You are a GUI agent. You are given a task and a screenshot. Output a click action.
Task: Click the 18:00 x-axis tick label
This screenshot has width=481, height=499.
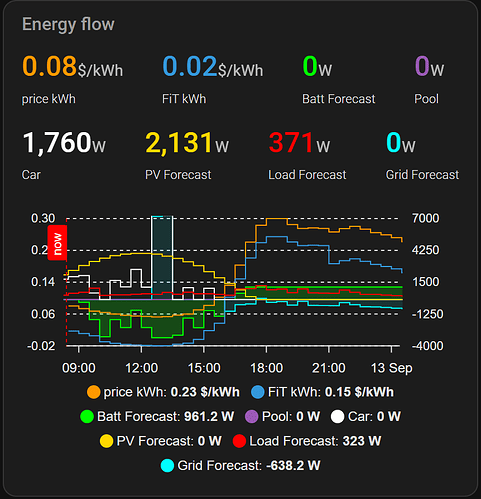[266, 368]
